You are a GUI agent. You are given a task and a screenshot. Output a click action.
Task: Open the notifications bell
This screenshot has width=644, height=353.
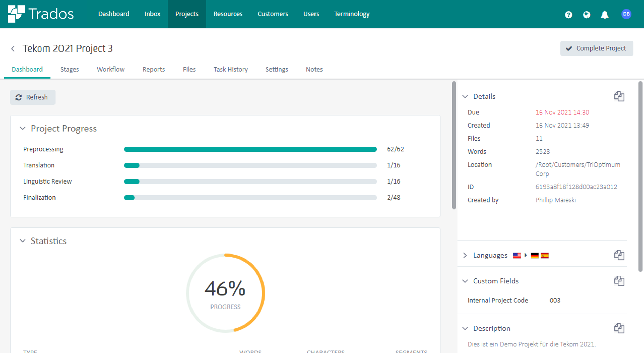click(x=605, y=14)
